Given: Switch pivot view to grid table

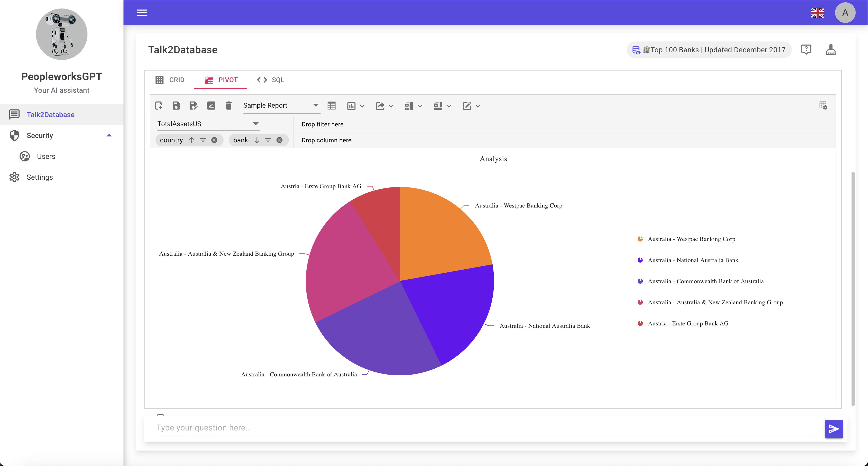Looking at the screenshot, I should click(332, 106).
